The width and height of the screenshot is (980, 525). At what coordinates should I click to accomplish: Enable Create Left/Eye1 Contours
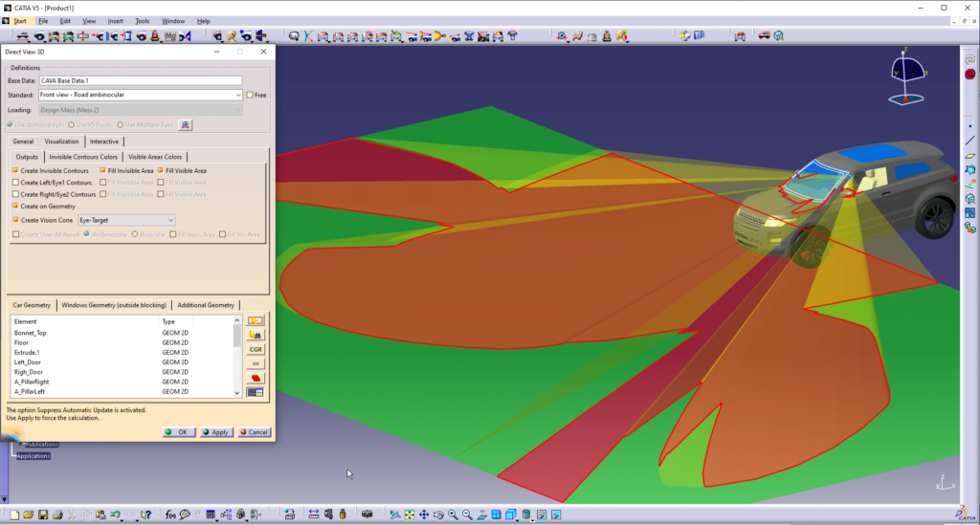[15, 183]
